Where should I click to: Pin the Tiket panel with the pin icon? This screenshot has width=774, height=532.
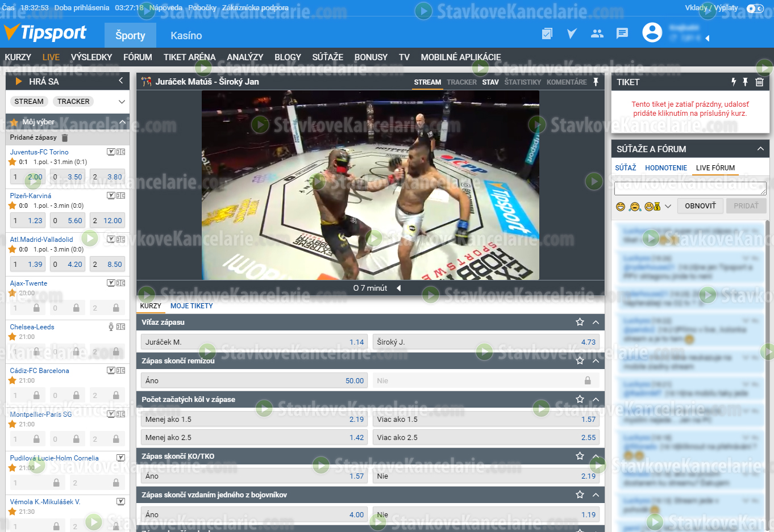click(746, 82)
